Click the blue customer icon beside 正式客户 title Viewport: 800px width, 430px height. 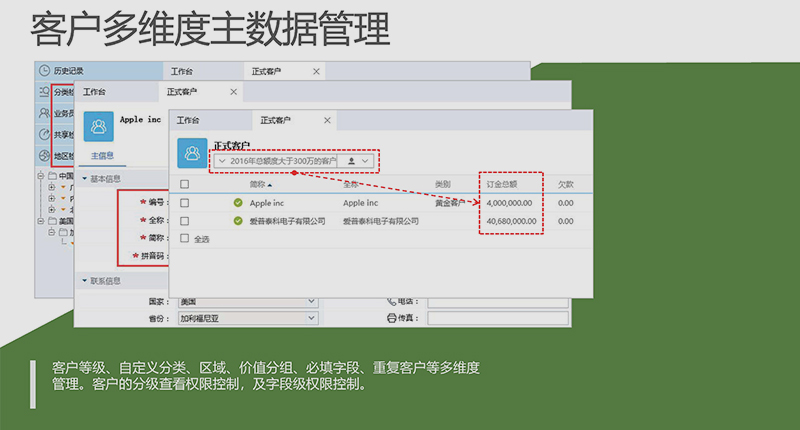(192, 153)
